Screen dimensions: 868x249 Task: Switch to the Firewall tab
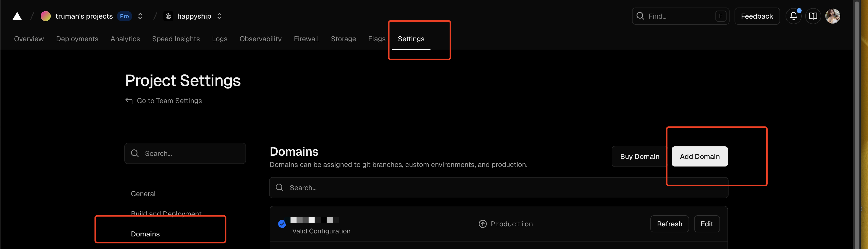(306, 39)
